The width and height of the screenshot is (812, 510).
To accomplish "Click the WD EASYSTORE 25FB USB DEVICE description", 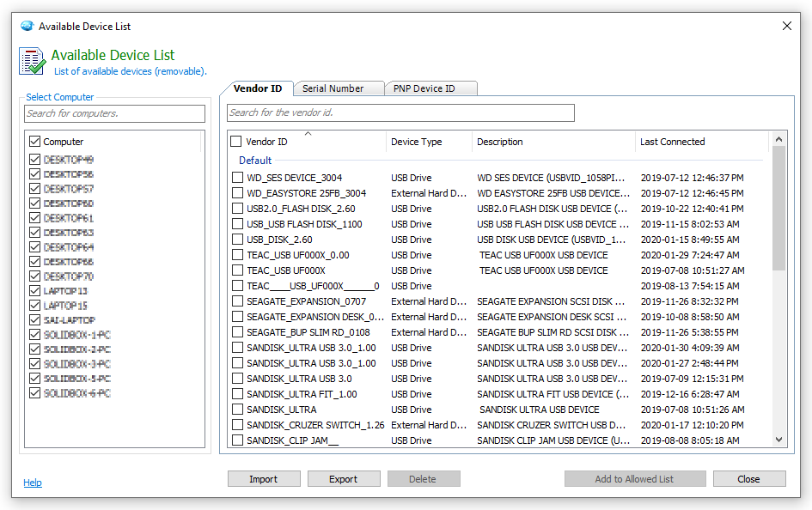I will [553, 193].
